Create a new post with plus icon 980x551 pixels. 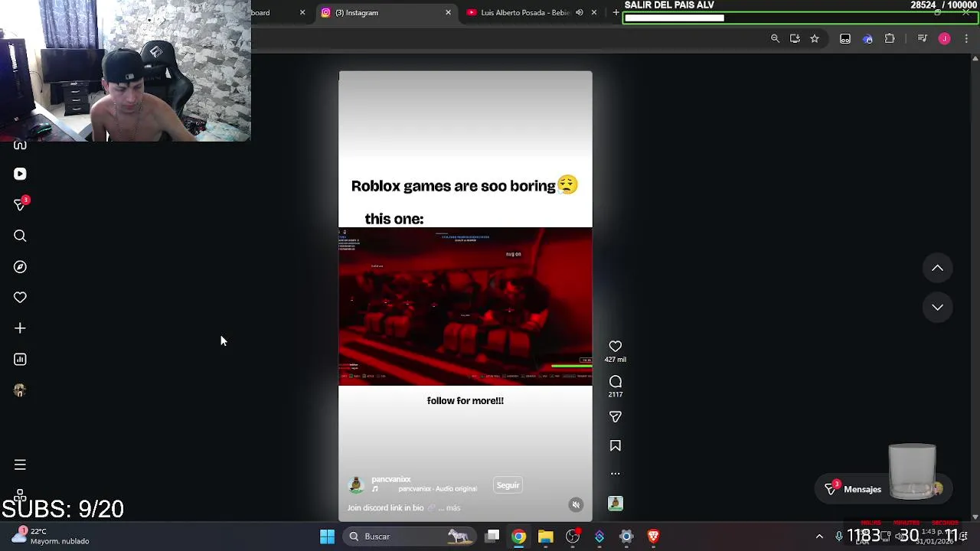click(x=20, y=328)
